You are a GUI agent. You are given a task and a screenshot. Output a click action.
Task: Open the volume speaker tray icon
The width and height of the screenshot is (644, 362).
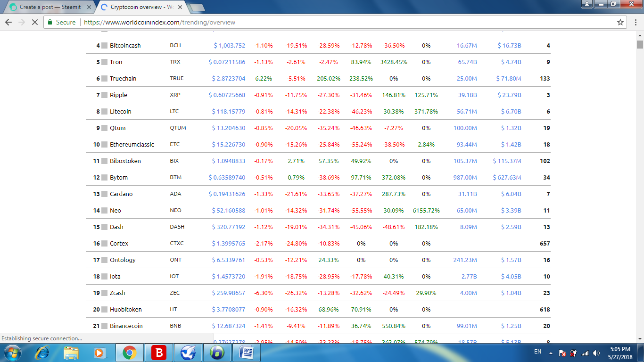[596, 353]
